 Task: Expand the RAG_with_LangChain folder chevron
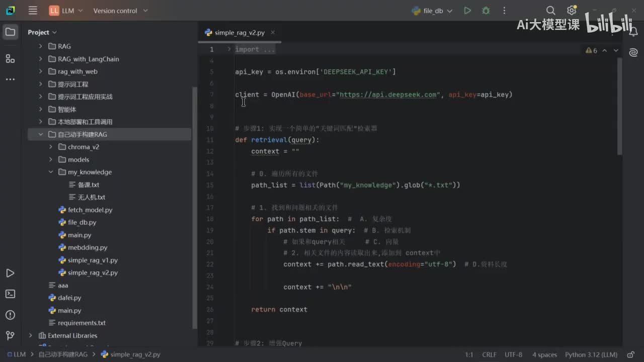coord(41,59)
